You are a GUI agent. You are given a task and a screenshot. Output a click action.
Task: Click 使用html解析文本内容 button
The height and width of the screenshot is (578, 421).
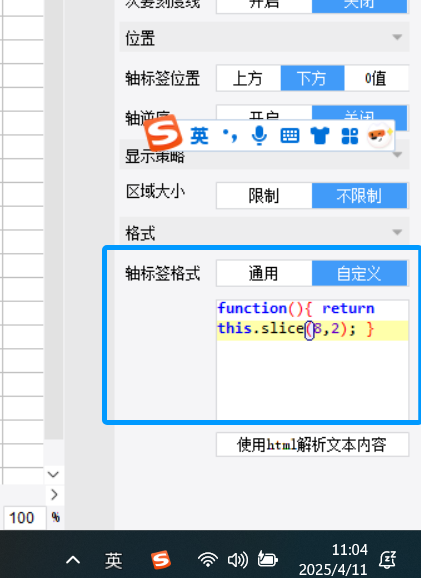pyautogui.click(x=312, y=445)
